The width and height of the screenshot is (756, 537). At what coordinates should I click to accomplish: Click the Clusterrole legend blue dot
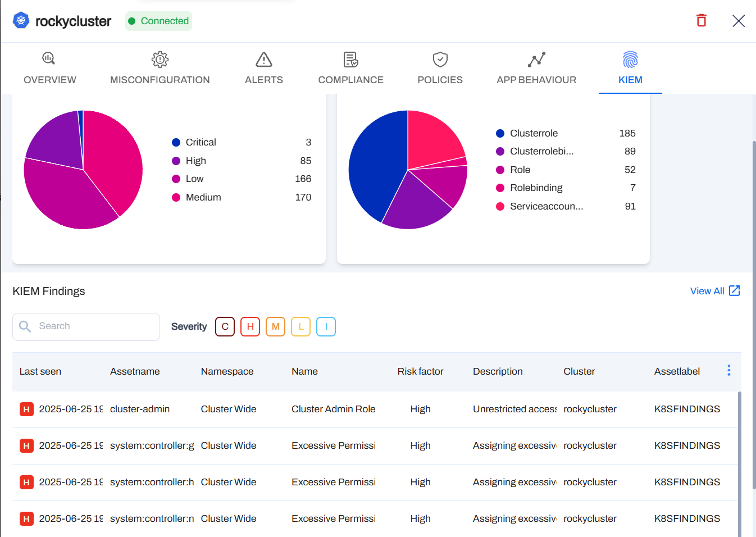tap(500, 134)
